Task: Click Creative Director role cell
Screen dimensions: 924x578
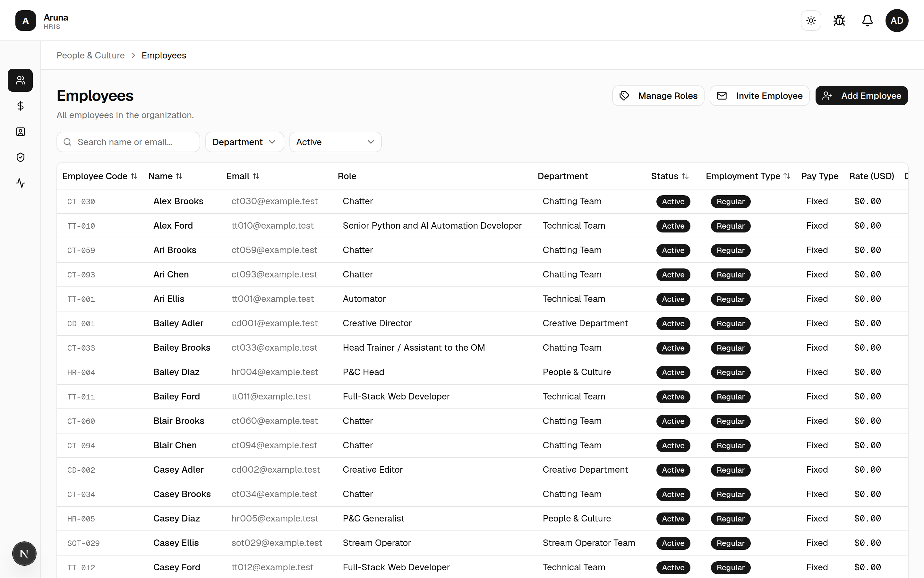Action: tap(377, 323)
